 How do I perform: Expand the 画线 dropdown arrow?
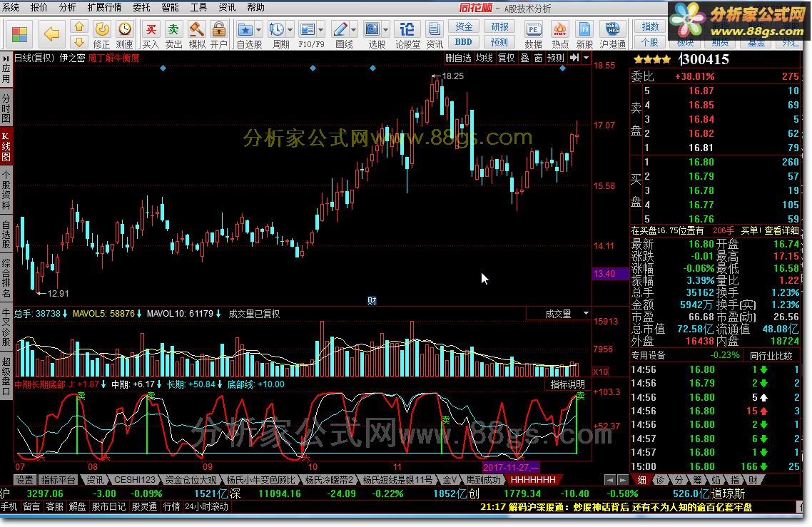click(x=354, y=29)
